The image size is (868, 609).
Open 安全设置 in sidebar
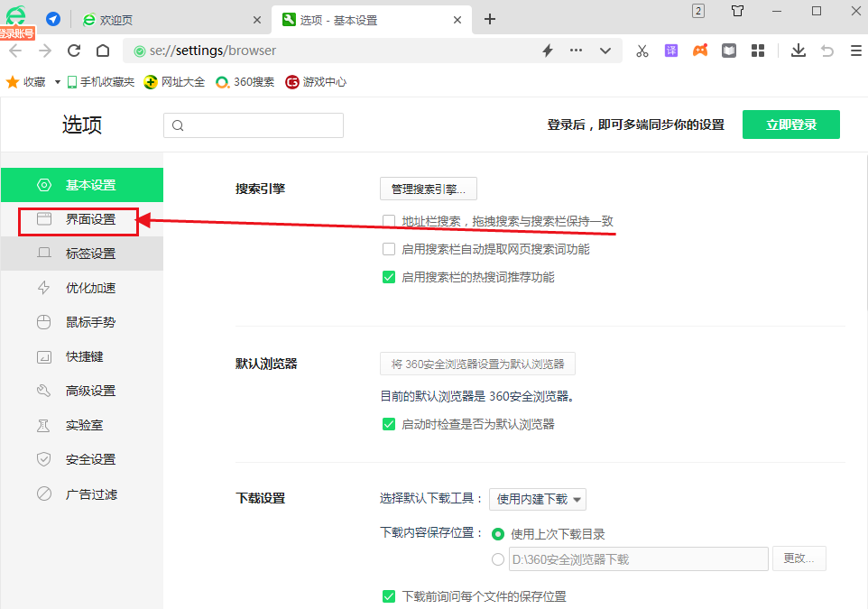click(82, 459)
